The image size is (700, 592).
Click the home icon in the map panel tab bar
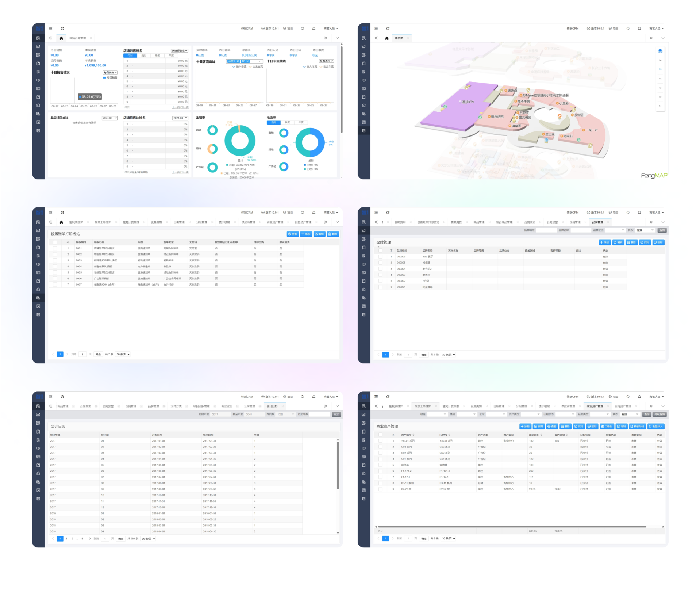(x=386, y=38)
